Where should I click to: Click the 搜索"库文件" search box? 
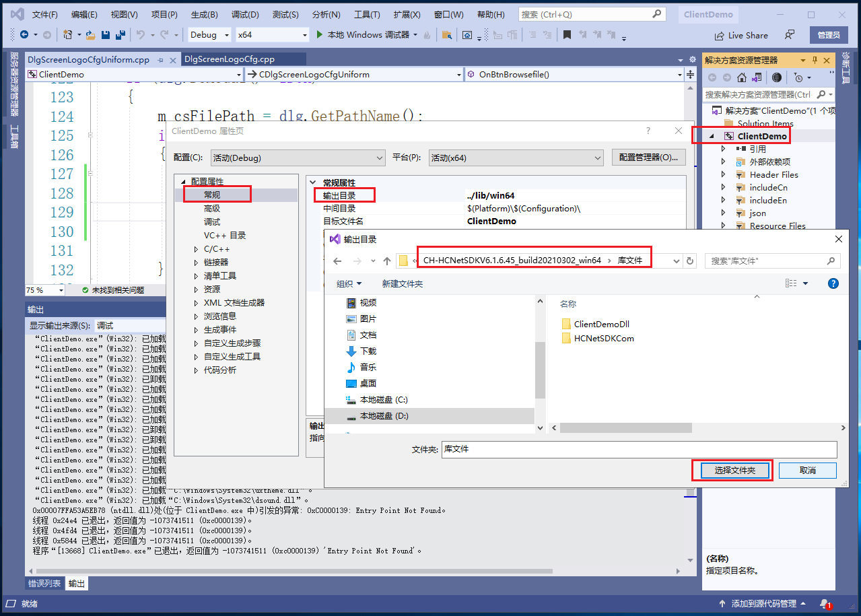pos(772,261)
